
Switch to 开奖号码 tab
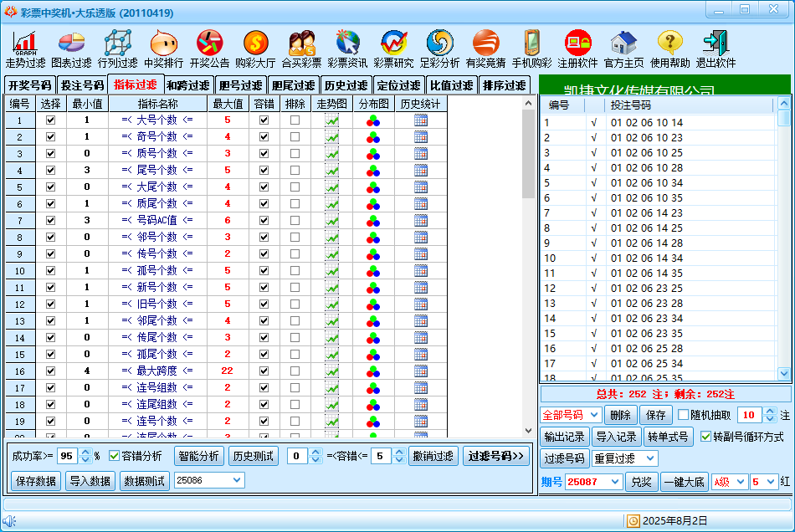click(x=30, y=85)
